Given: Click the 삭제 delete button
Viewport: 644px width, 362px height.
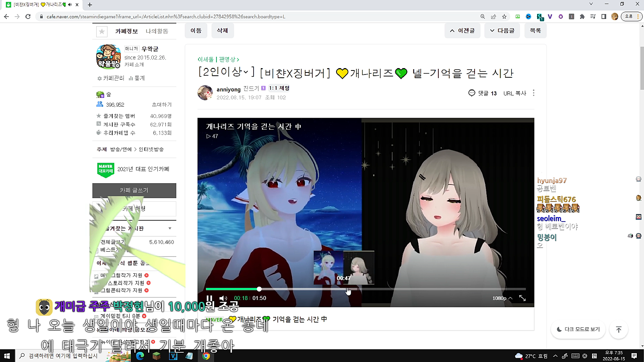Looking at the screenshot, I should pyautogui.click(x=223, y=31).
